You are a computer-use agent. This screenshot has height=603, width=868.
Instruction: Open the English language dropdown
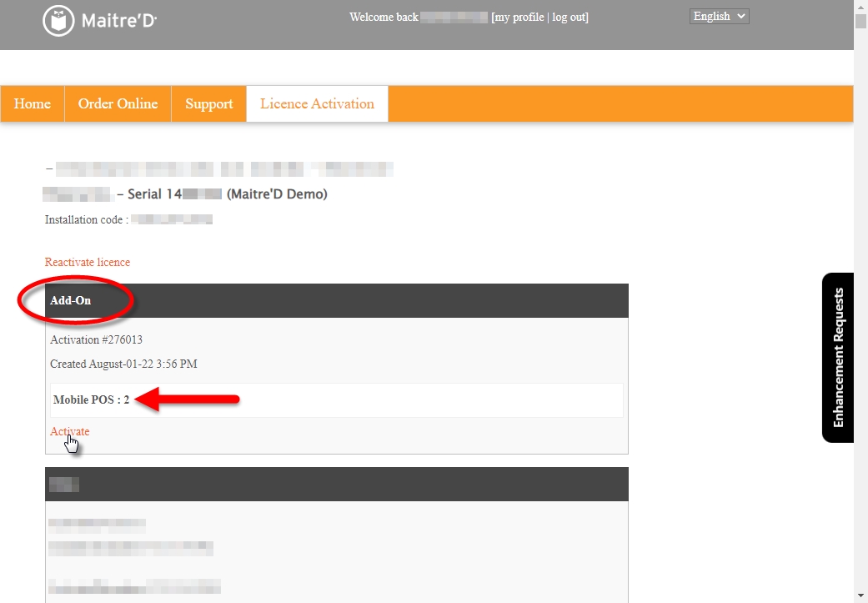click(719, 17)
